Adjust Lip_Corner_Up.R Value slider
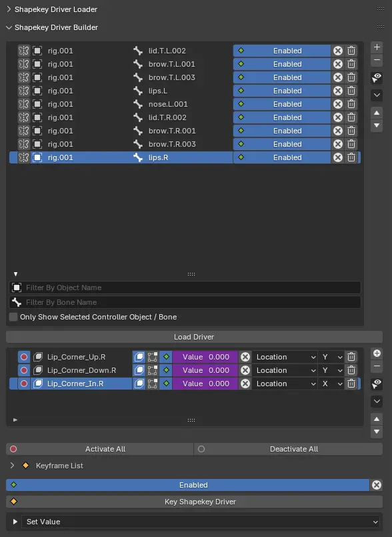This screenshot has height=537, width=392. pos(205,357)
